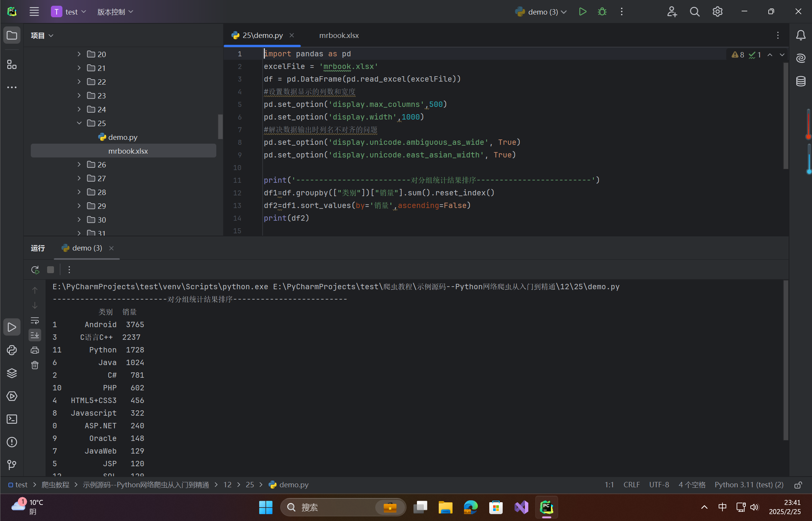
Task: Expand folder 23 in project tree
Action: click(x=79, y=95)
